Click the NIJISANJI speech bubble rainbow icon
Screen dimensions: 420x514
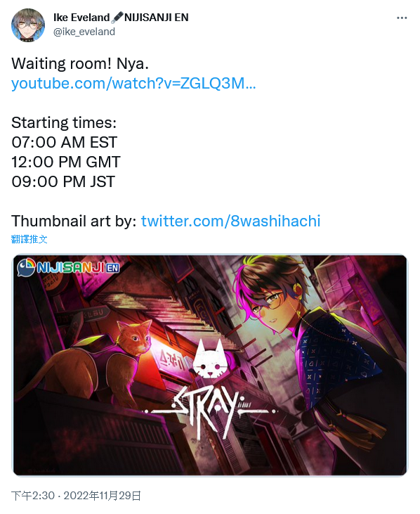(26, 267)
